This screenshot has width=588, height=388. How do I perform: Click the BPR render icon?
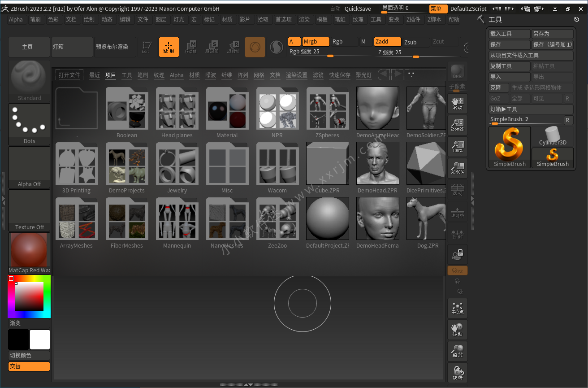[457, 71]
